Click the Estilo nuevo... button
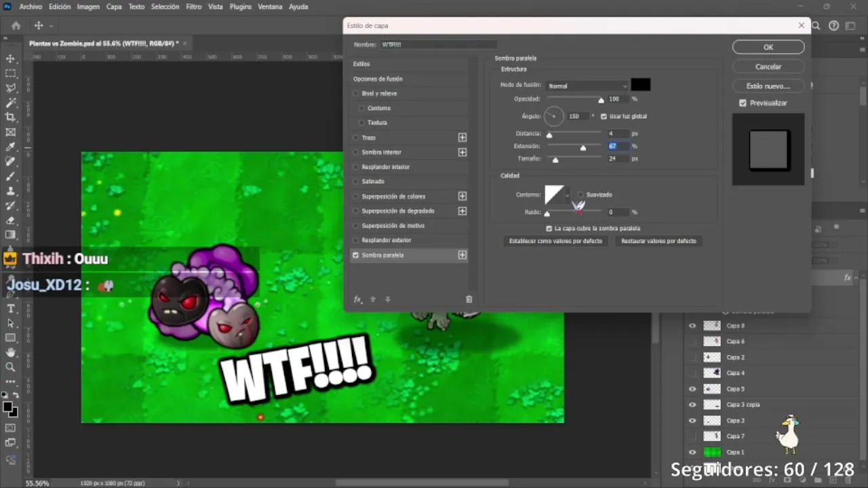Image resolution: width=868 pixels, height=488 pixels. coord(768,86)
